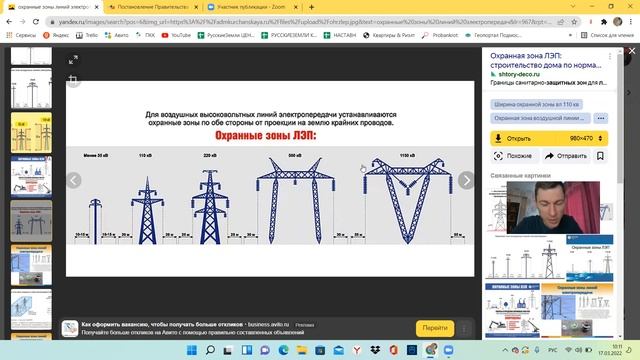Viewport: 640px width, 360px height.
Task: Open 'Список для чтения' reading list
Action: click(607, 35)
